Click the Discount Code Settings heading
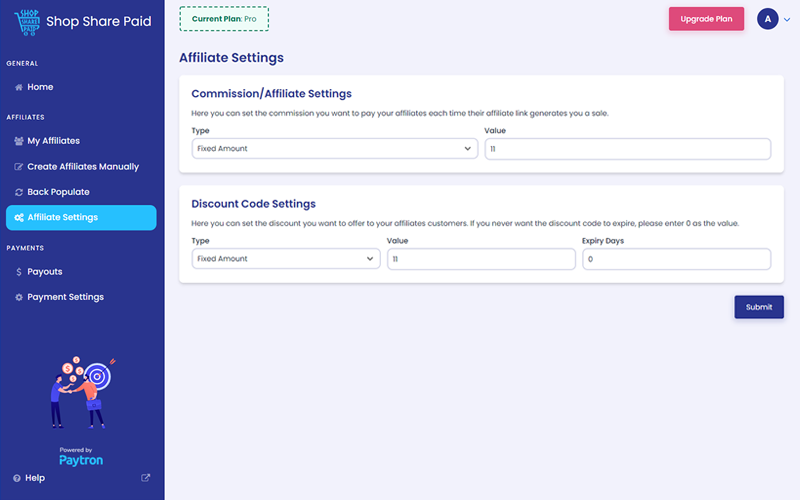800x500 pixels. coord(254,204)
